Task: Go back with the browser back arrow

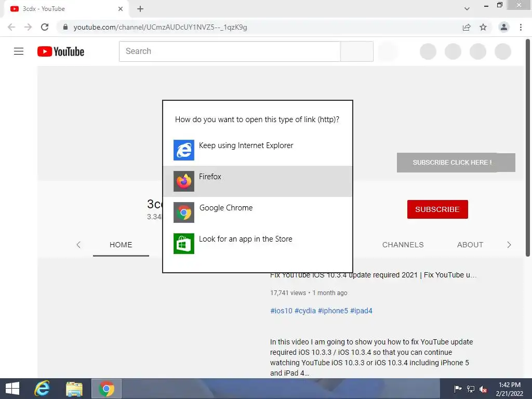Action: click(x=11, y=27)
